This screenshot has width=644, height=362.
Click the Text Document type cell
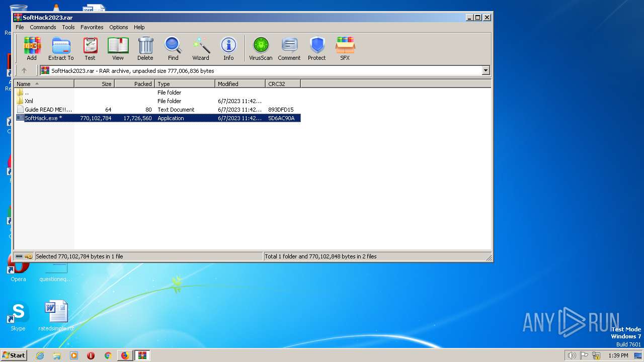(x=176, y=110)
